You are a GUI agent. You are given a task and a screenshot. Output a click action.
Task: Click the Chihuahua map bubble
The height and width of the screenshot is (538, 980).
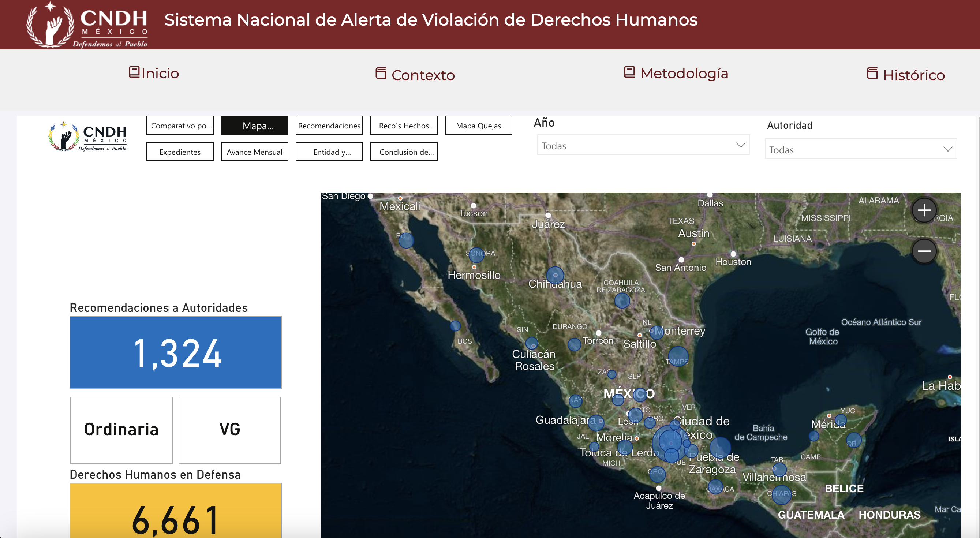coord(555,275)
